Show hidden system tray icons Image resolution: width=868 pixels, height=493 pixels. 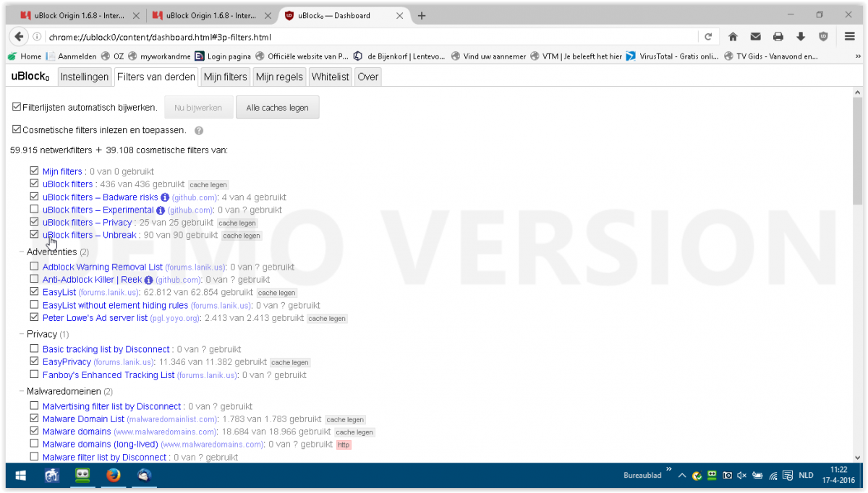[682, 476]
